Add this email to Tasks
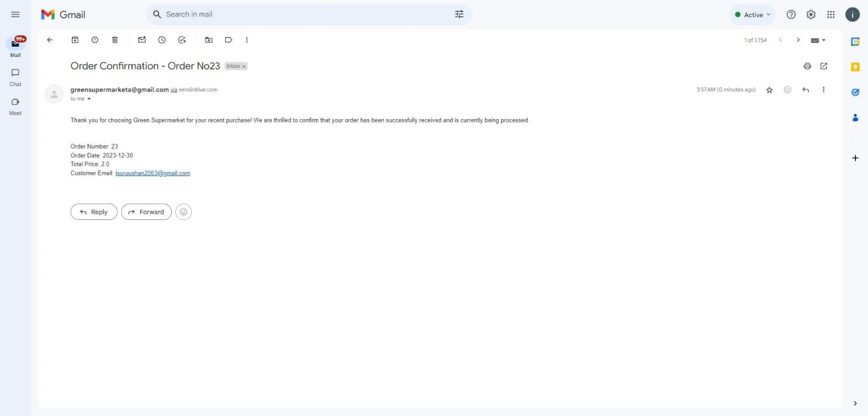The image size is (868, 416). coord(182,40)
